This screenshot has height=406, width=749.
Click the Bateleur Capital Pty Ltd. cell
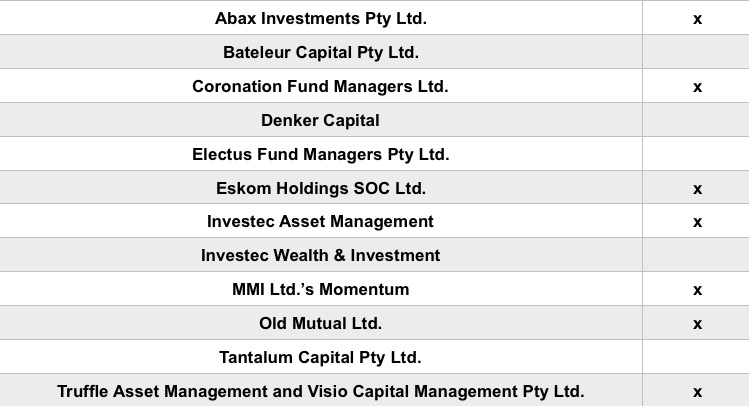click(320, 52)
